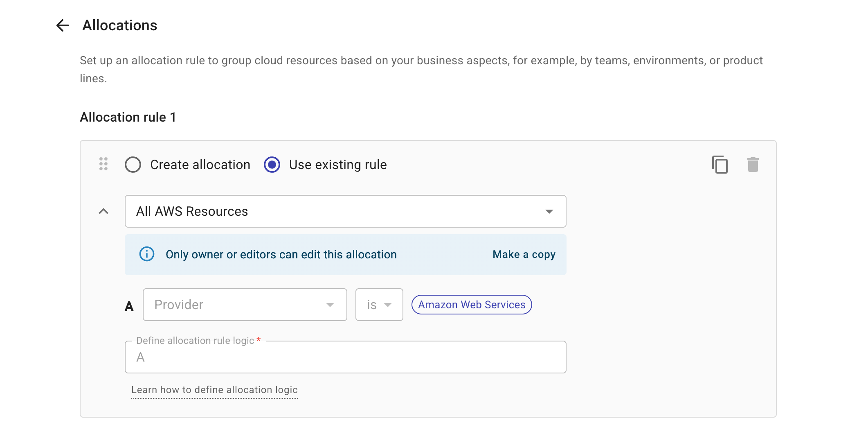The height and width of the screenshot is (425, 868).
Task: Select the Create allocation radio button
Action: 133,165
